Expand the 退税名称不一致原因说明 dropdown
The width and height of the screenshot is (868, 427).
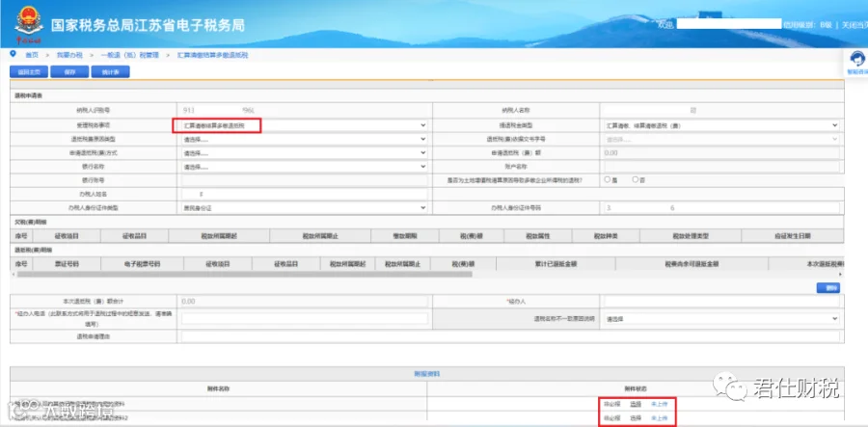click(x=721, y=319)
